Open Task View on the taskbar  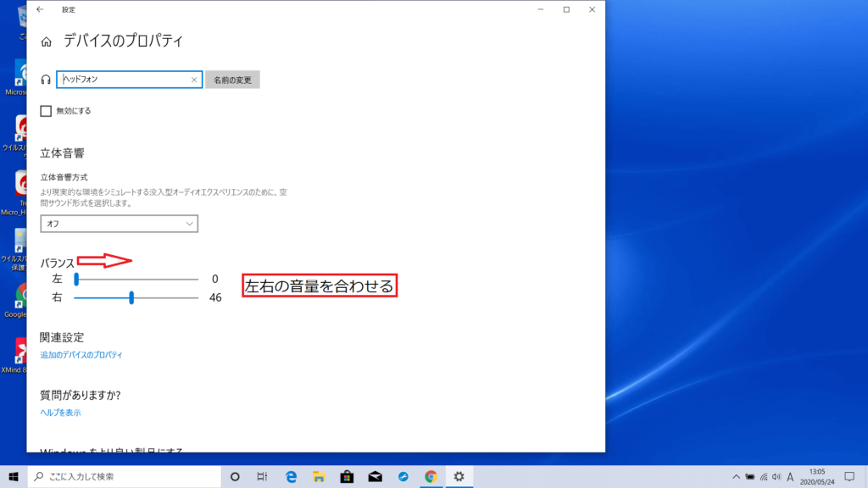(263, 476)
